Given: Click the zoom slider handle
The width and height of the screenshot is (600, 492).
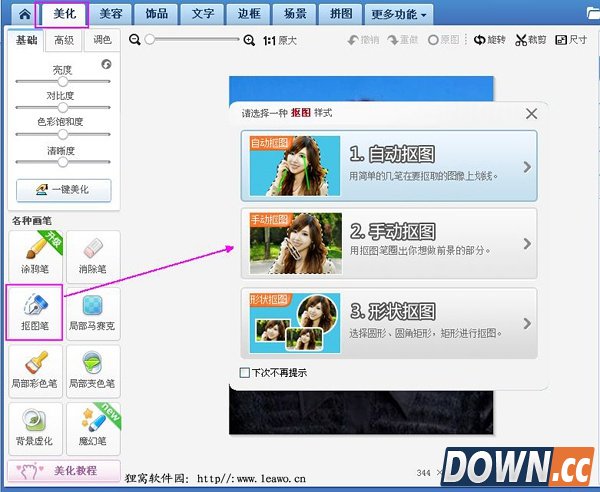Looking at the screenshot, I should (x=150, y=39).
